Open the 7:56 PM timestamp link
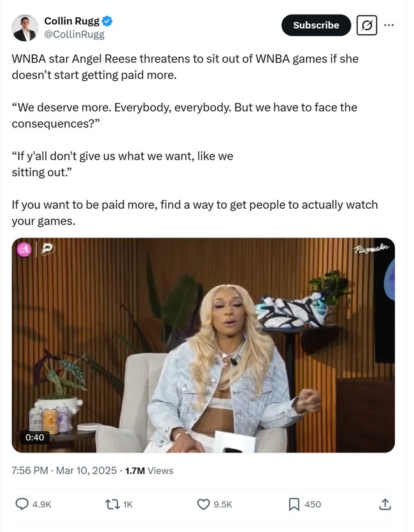Screen dimensions: 414x532 coord(30,470)
